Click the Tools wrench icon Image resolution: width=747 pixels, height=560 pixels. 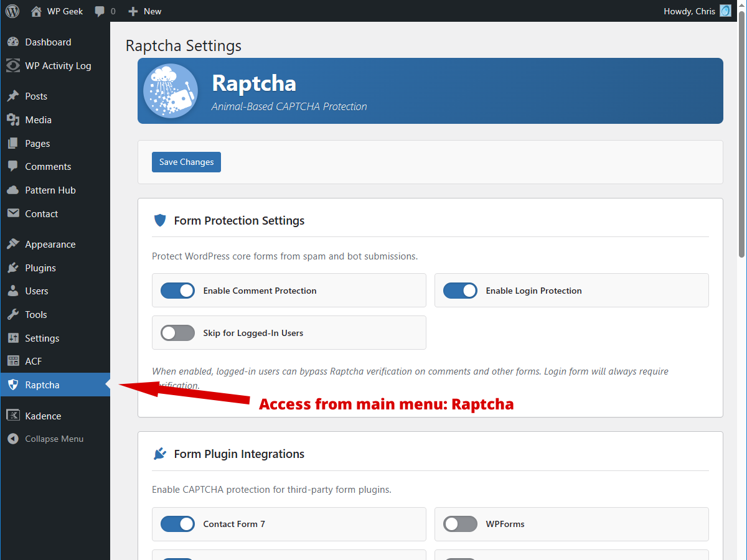point(13,315)
